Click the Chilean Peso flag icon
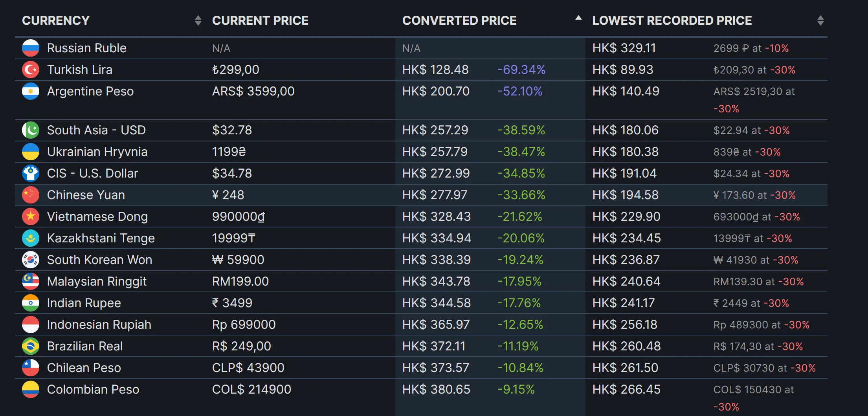Screen dimensions: 868x416 coord(31,368)
